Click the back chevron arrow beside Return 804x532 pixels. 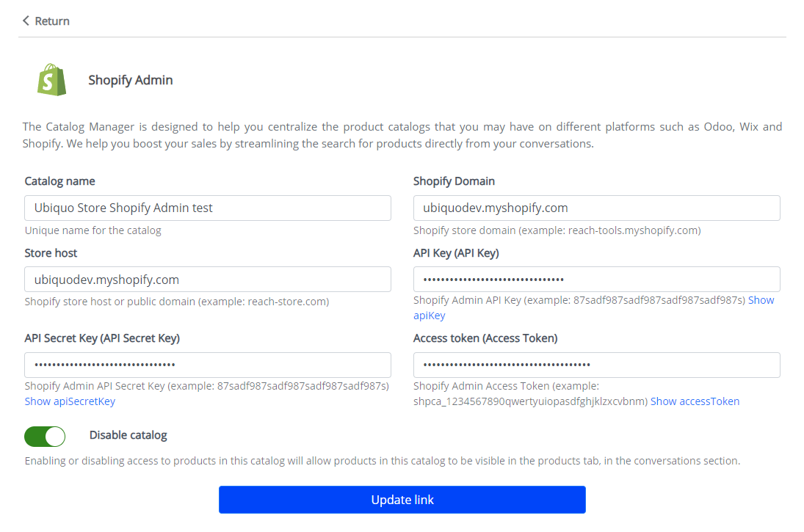(x=26, y=21)
